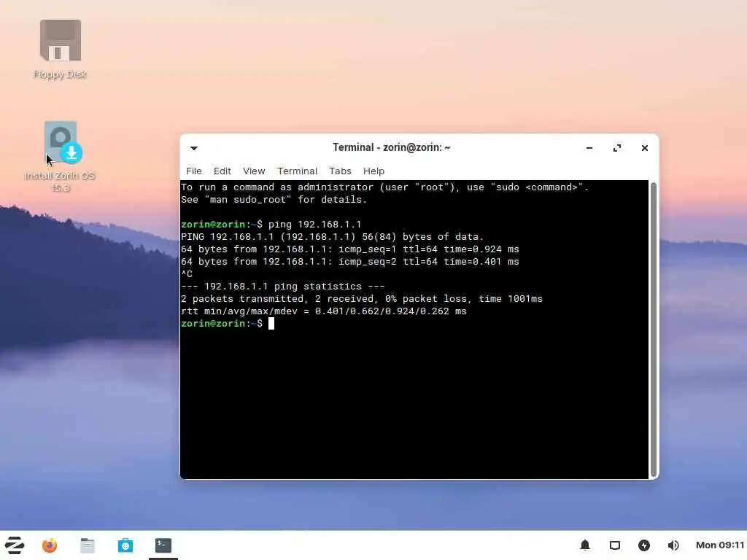Open the View menu in Terminal
Image resolution: width=747 pixels, height=560 pixels.
254,171
